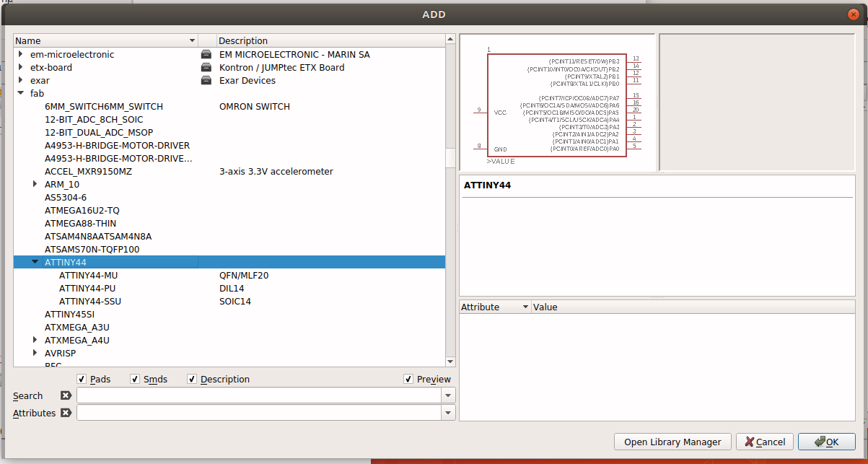The width and height of the screenshot is (868, 464).
Task: Open the Attribute column header dropdown
Action: (x=525, y=307)
